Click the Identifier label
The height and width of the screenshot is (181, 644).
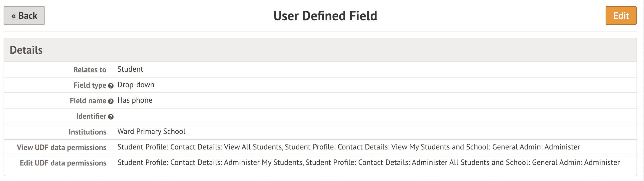[x=91, y=116]
